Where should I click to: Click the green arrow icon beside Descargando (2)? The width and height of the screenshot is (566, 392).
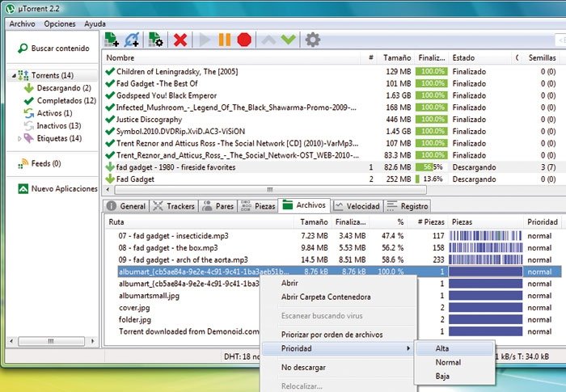point(29,88)
